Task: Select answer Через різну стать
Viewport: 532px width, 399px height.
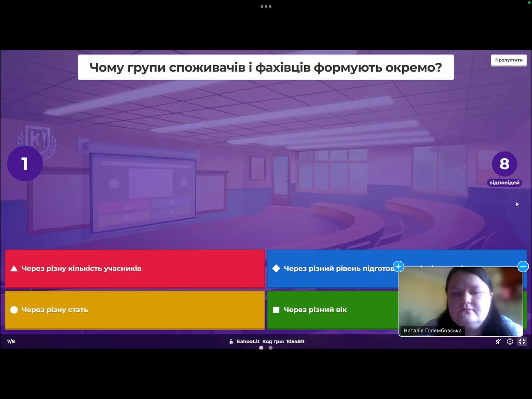Action: (x=135, y=310)
